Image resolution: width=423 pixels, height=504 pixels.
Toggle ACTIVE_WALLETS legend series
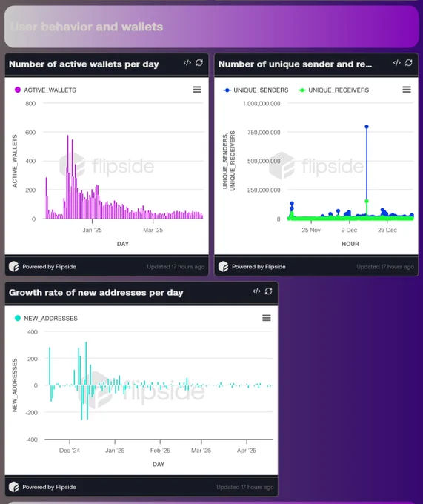(45, 90)
